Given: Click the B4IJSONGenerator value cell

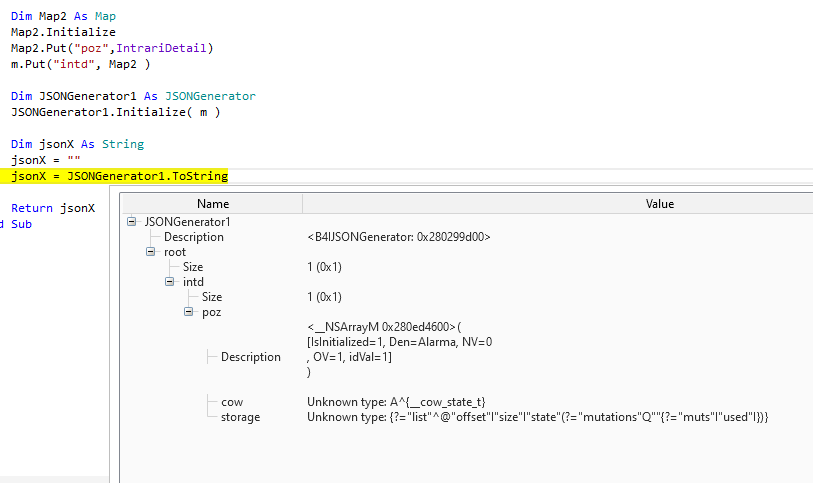Looking at the screenshot, I should click(x=399, y=237).
